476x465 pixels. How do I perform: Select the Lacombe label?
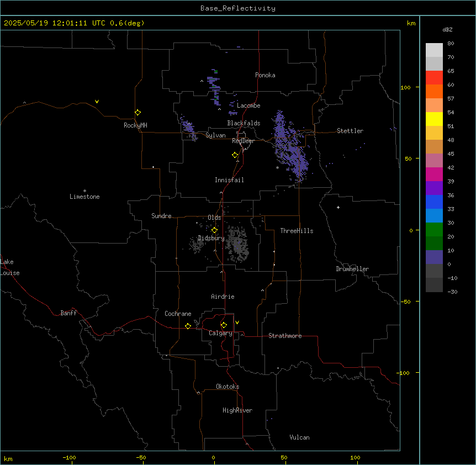248,105
